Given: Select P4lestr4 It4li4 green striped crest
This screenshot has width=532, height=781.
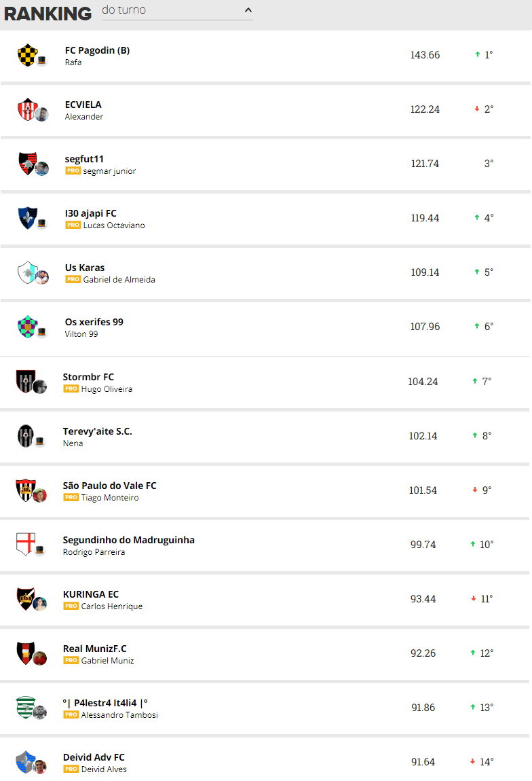Looking at the screenshot, I should 25,707.
